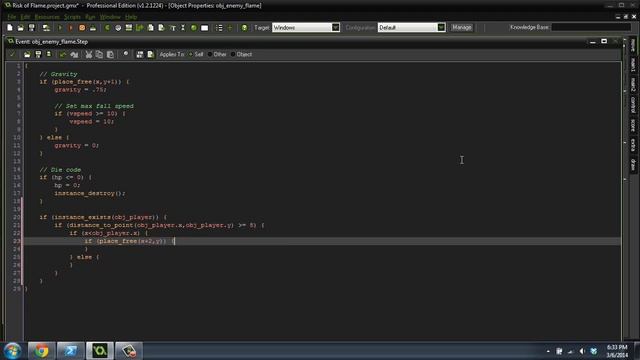The height and width of the screenshot is (360, 640).
Task: Open the File menu
Action: (11, 17)
